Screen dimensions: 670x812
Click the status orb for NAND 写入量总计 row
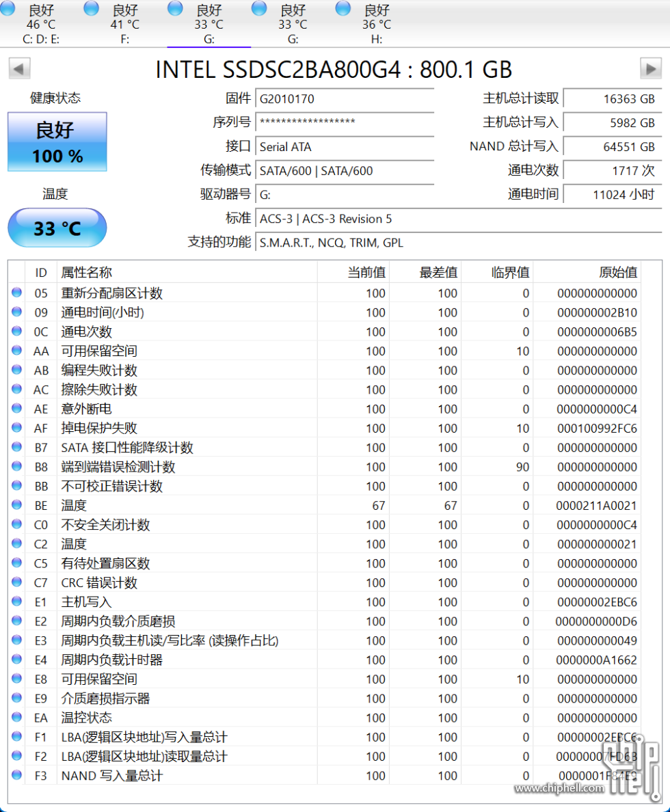pos(16,776)
